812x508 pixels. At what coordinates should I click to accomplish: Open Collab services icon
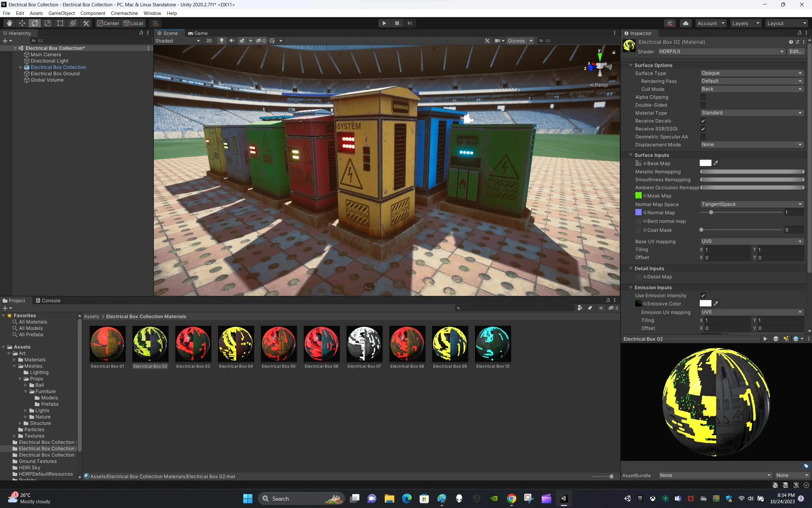670,23
